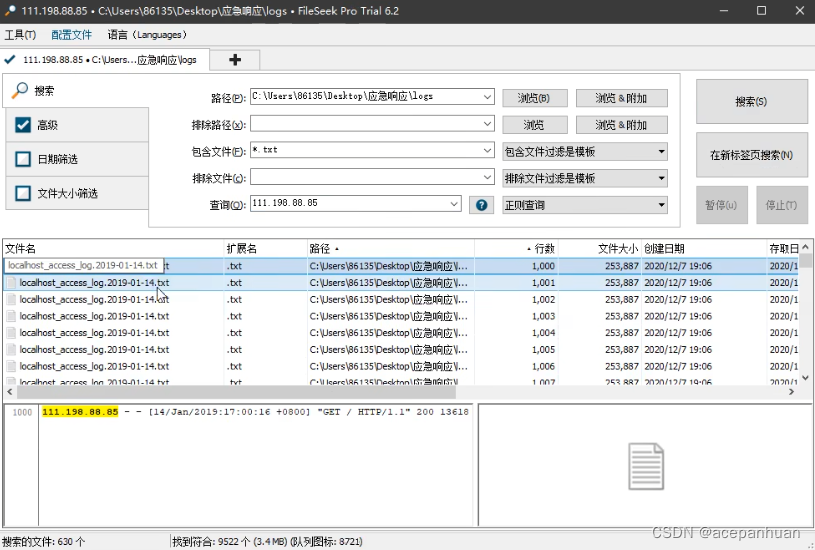Enable the 文件大小筛选 file size filter checkbox
Image resolution: width=815 pixels, height=550 pixels.
(x=23, y=193)
